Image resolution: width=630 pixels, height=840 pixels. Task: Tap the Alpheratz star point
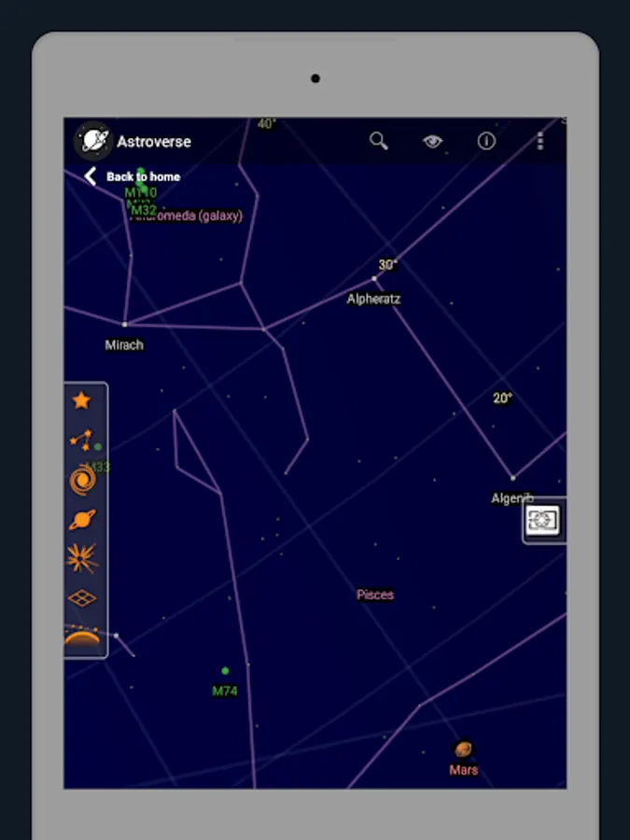(x=374, y=278)
